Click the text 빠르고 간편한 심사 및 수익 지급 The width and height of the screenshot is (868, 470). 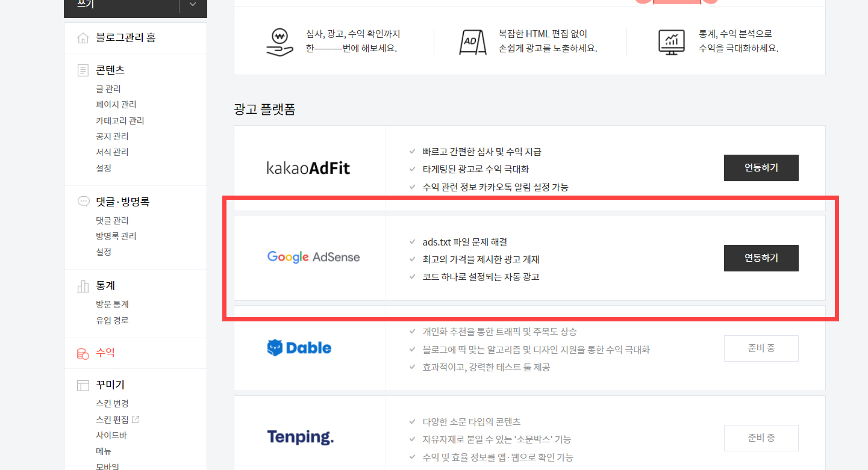tap(482, 152)
